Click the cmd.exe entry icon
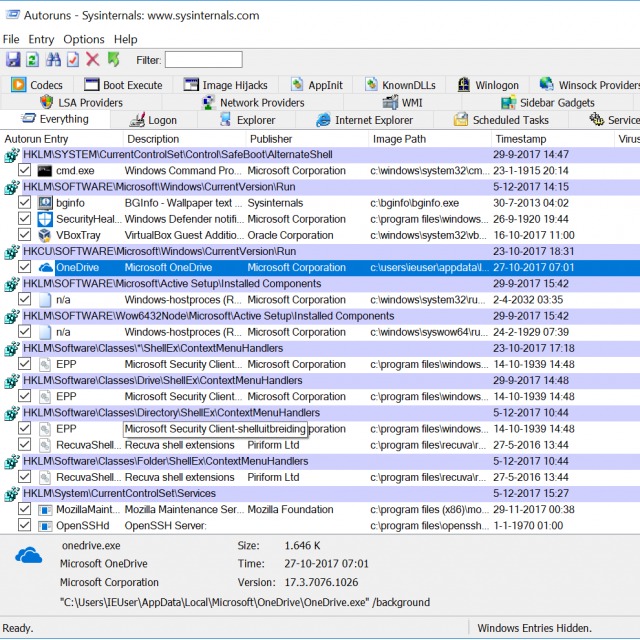Image resolution: width=640 pixels, height=640 pixels. coord(44,171)
